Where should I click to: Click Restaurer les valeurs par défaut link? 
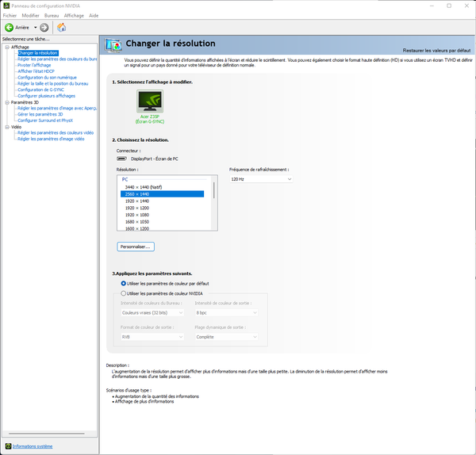[436, 51]
